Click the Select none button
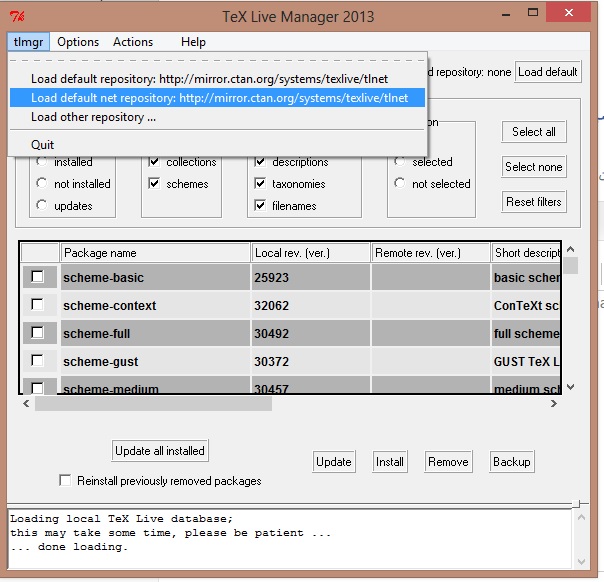 tap(534, 167)
